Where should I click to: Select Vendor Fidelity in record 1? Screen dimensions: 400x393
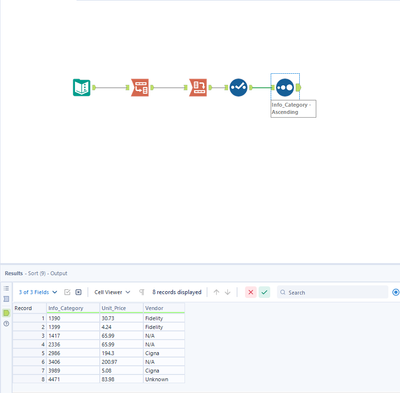click(x=164, y=318)
